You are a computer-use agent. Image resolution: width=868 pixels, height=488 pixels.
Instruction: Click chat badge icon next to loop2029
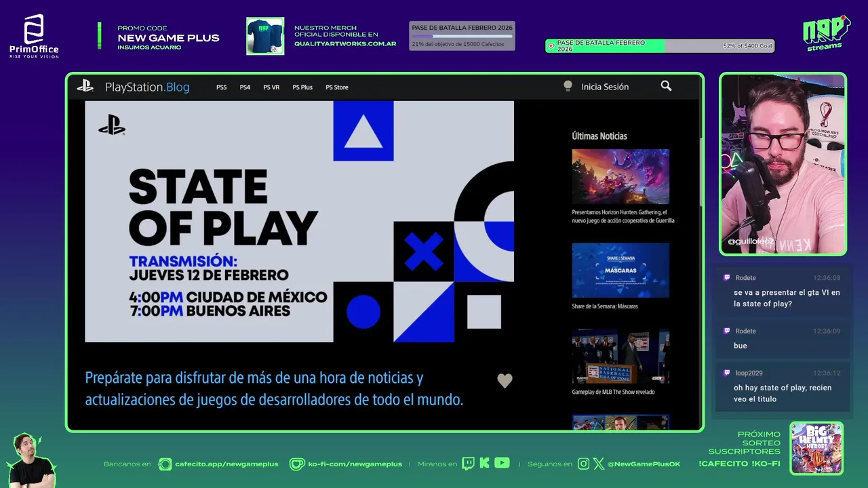tap(727, 373)
